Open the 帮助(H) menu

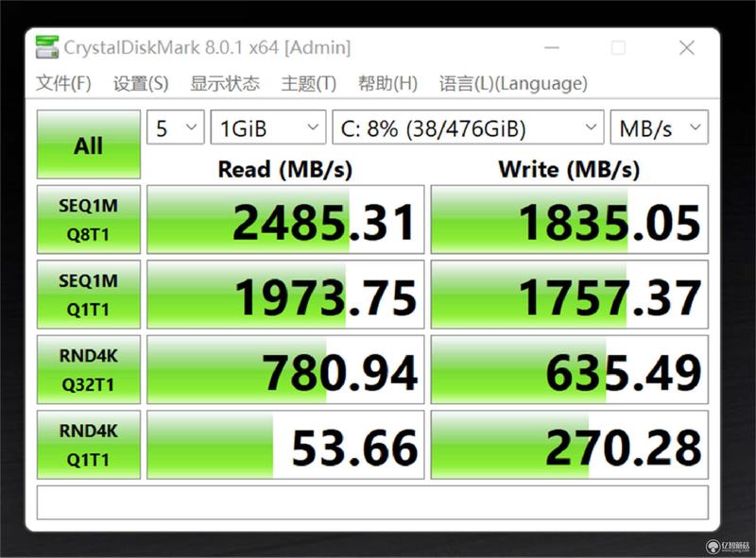tap(387, 83)
